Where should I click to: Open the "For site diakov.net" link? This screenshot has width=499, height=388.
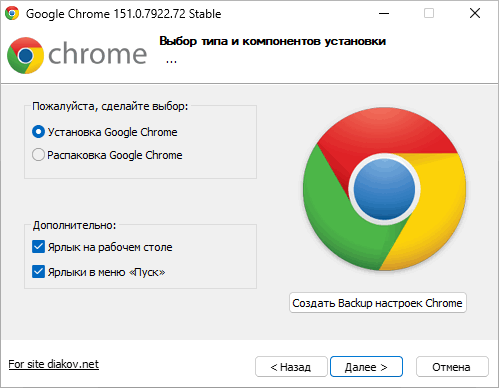point(54,364)
